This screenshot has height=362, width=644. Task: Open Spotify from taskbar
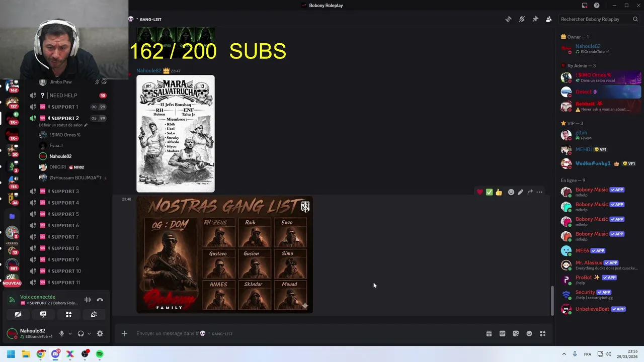point(100,354)
